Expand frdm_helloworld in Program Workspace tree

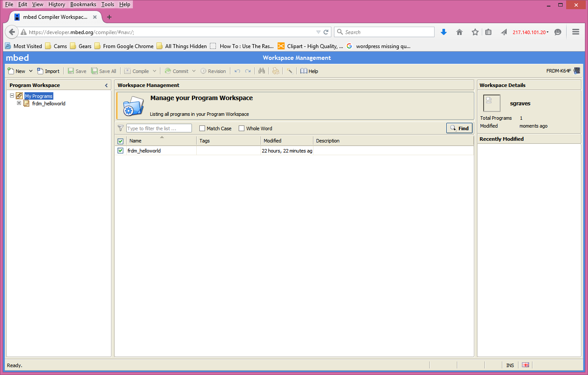[x=19, y=103]
